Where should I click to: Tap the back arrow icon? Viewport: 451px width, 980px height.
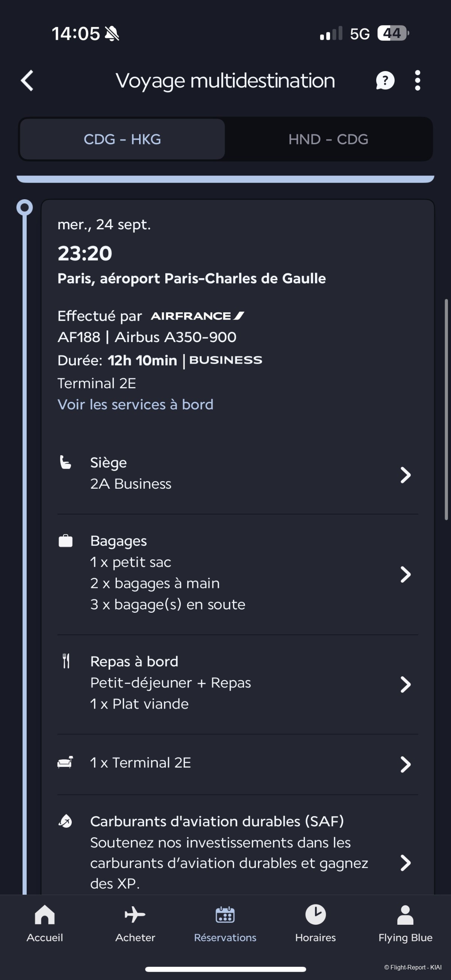click(x=27, y=81)
